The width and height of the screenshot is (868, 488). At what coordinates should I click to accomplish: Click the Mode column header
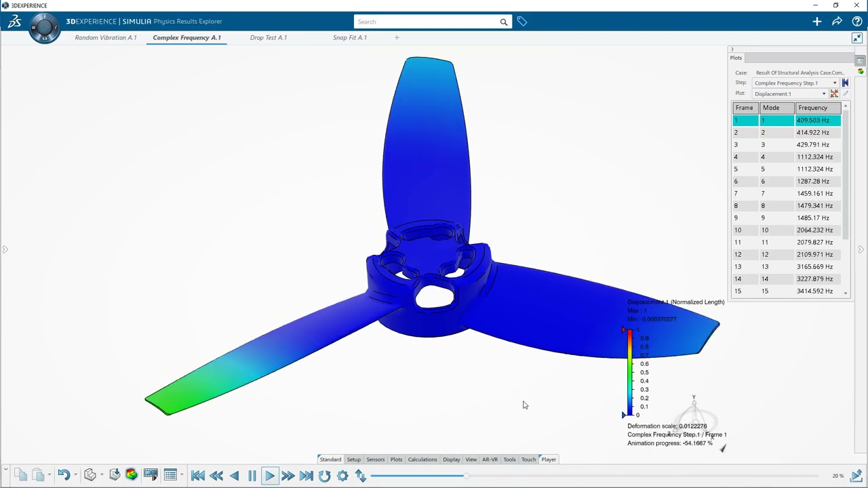point(777,108)
